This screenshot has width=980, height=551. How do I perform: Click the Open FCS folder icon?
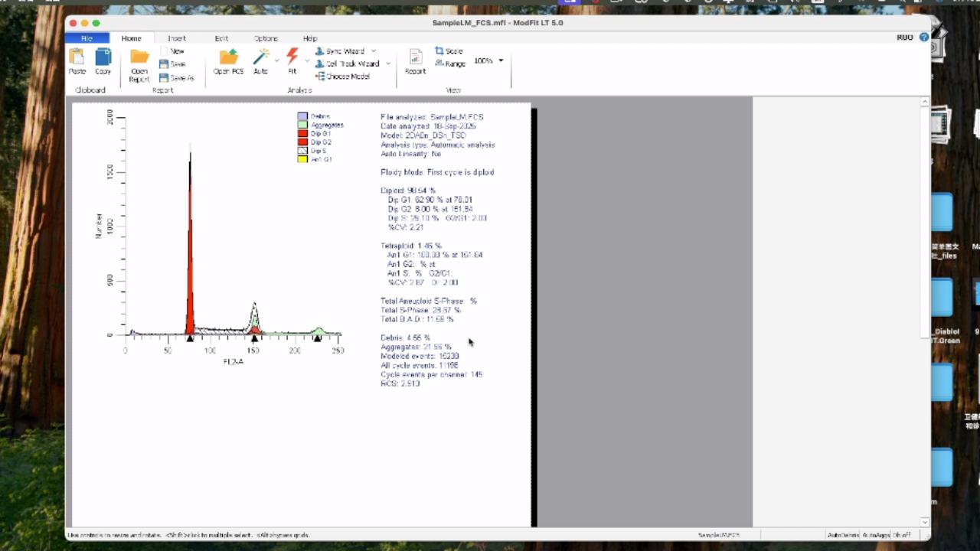(x=228, y=57)
